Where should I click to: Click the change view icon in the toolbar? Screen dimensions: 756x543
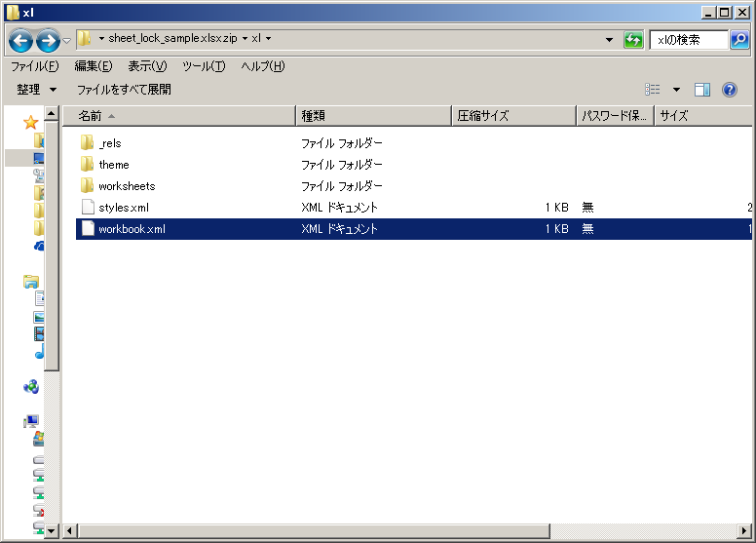click(653, 90)
